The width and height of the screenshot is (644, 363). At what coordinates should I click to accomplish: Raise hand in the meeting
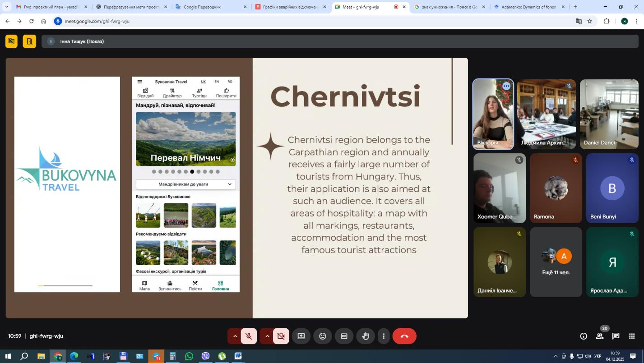[366, 336]
